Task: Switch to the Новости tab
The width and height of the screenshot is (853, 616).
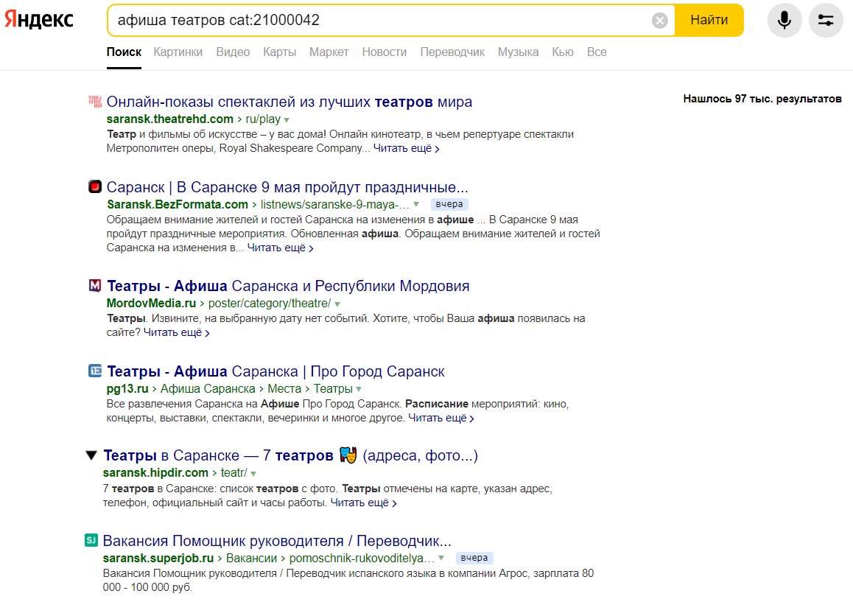Action: [384, 52]
